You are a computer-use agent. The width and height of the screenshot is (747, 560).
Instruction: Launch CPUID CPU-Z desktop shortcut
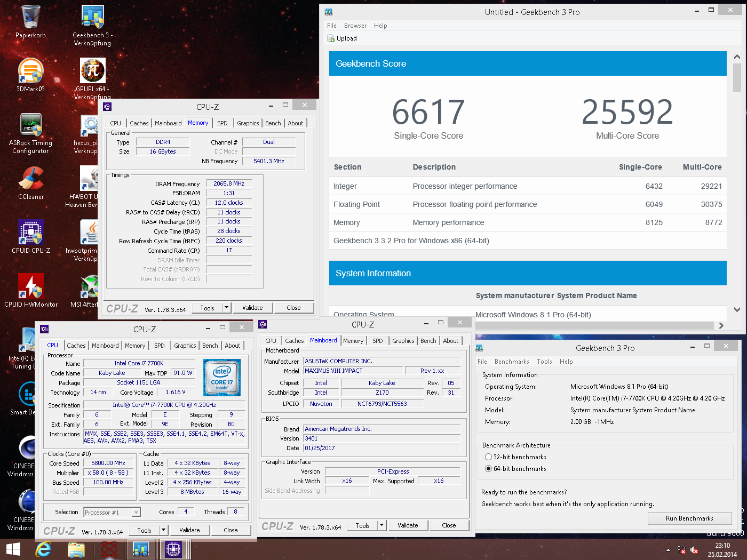tap(30, 236)
